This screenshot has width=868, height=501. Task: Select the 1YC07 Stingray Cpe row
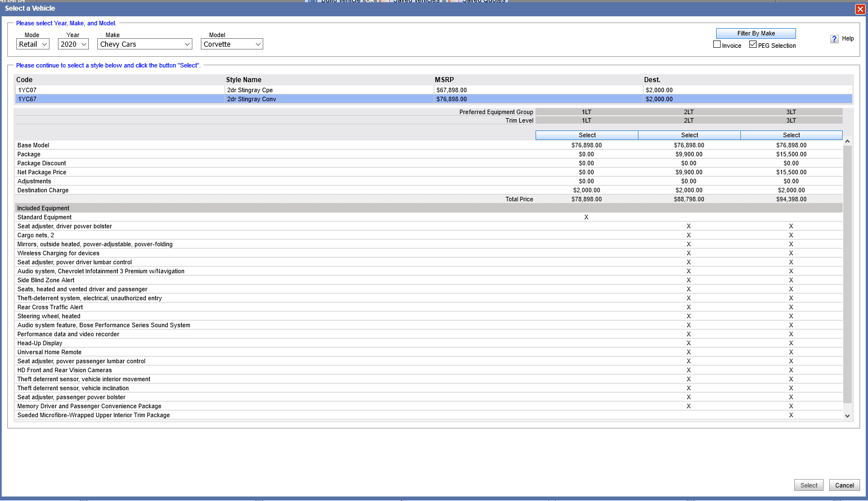(x=433, y=90)
